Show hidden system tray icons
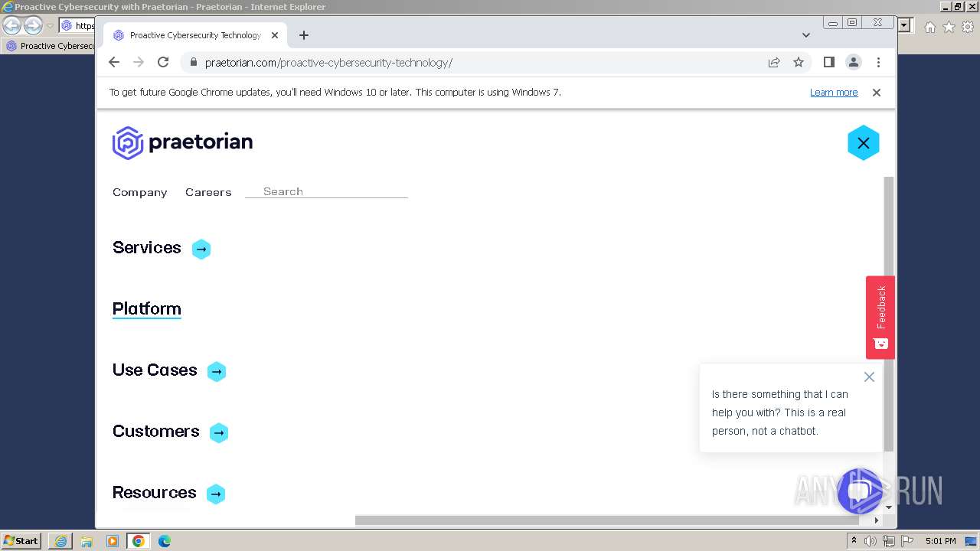Screen dimensions: 980x551 854,541
